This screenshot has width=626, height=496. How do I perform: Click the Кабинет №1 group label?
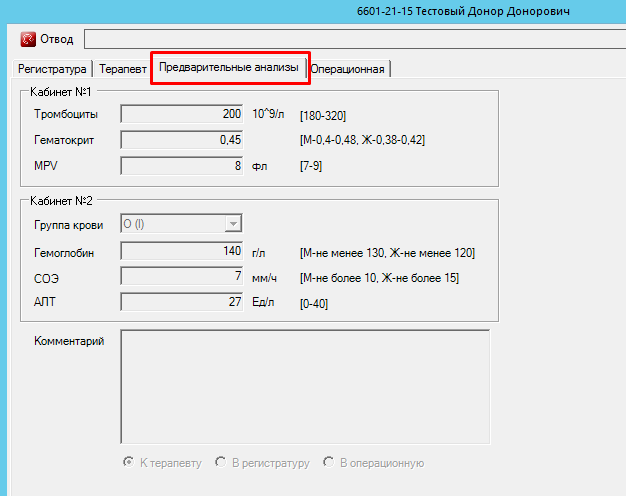[63, 92]
